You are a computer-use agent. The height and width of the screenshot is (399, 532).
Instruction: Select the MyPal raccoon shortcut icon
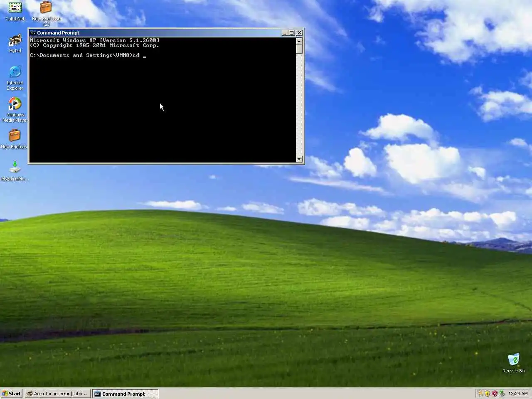pos(15,44)
